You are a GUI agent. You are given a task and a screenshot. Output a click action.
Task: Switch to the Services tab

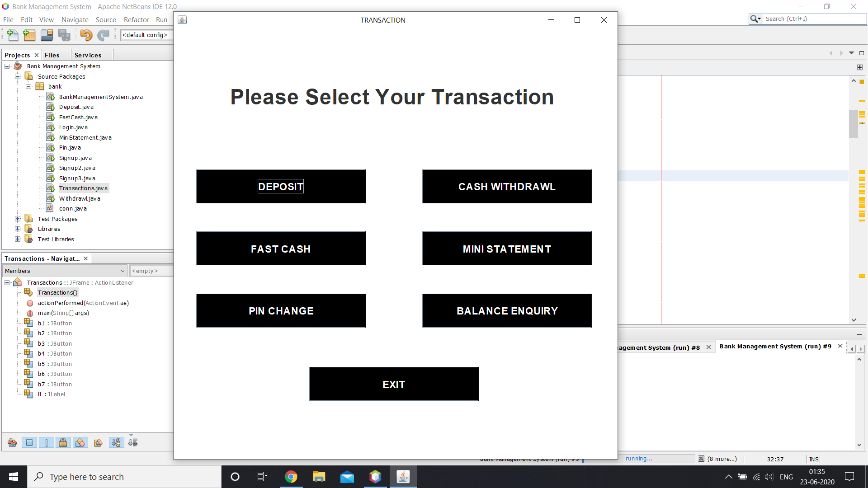(x=88, y=55)
